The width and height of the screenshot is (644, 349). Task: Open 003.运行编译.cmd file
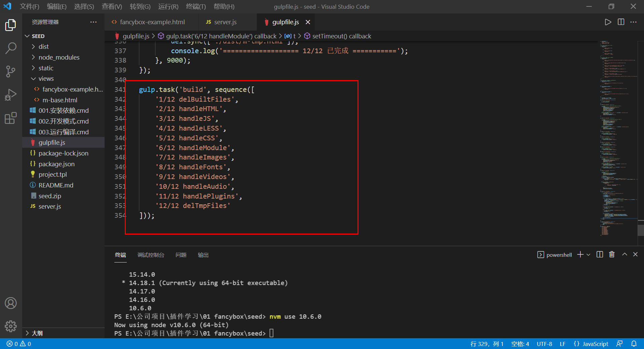point(63,132)
